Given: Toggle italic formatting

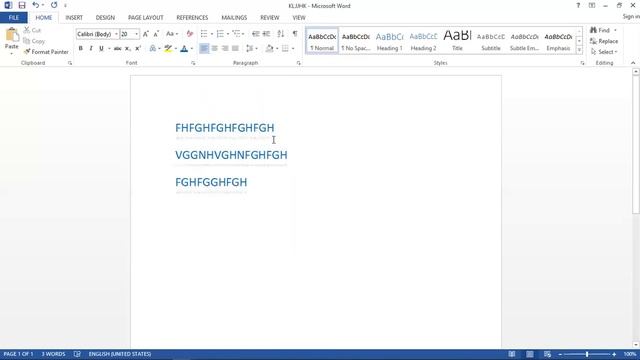Looking at the screenshot, I should pos(91,49).
